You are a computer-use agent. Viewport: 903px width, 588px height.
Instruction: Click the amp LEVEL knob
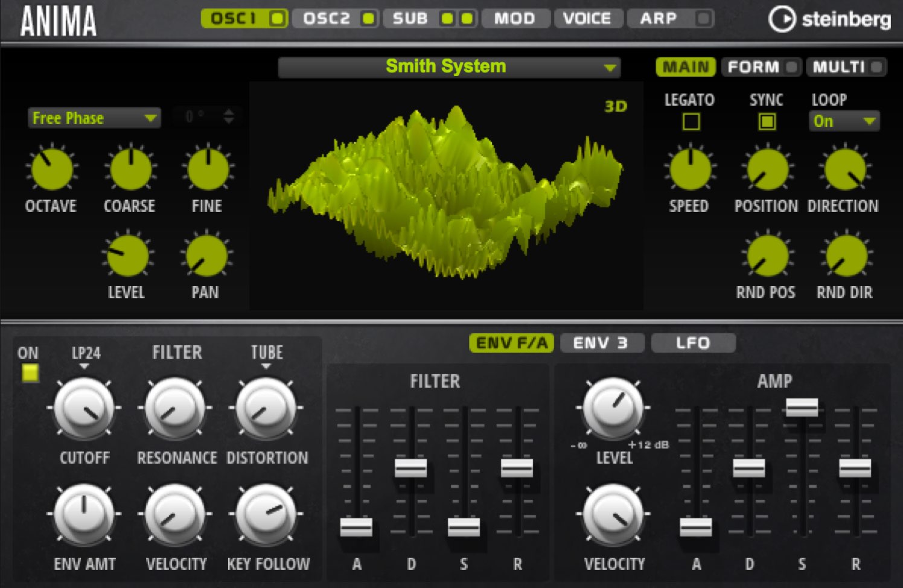click(x=613, y=408)
